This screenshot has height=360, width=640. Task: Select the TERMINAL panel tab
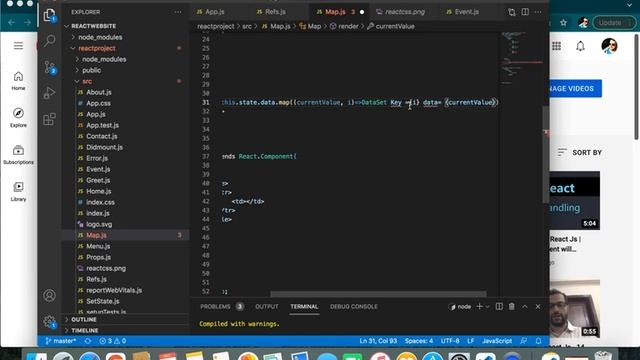point(304,307)
